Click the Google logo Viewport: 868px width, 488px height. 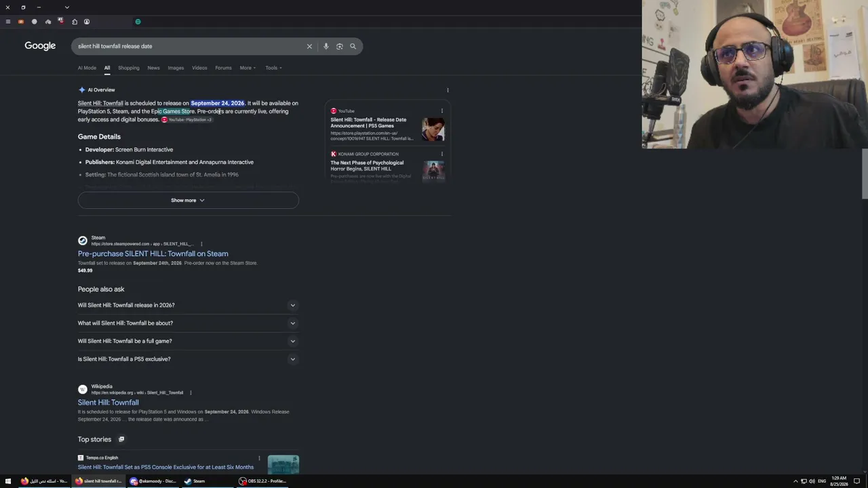point(40,45)
